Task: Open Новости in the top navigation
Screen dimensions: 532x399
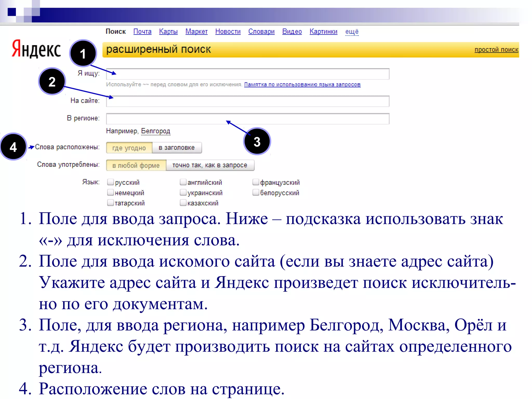Action: tap(228, 31)
